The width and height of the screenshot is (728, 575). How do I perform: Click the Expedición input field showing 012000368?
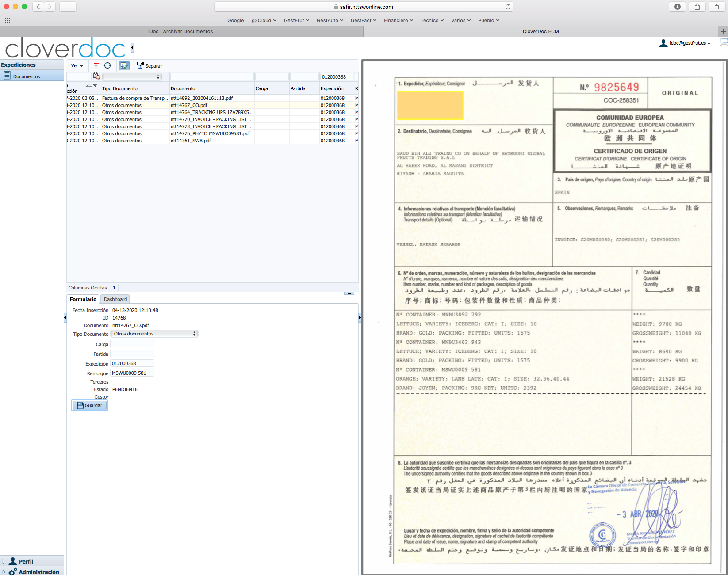click(132, 363)
